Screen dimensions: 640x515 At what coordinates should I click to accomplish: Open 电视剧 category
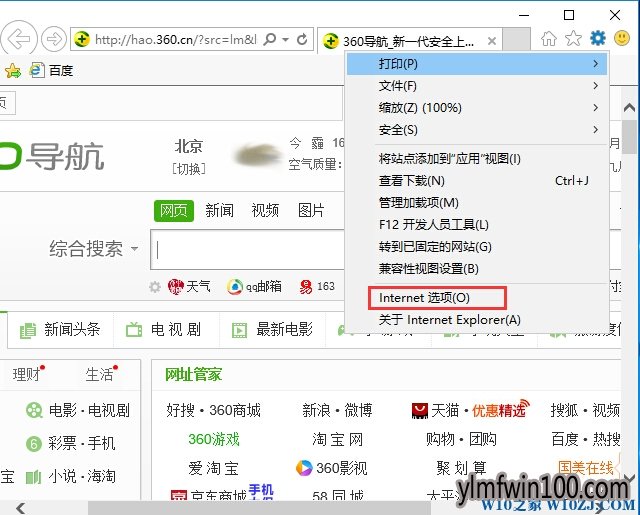(163, 329)
